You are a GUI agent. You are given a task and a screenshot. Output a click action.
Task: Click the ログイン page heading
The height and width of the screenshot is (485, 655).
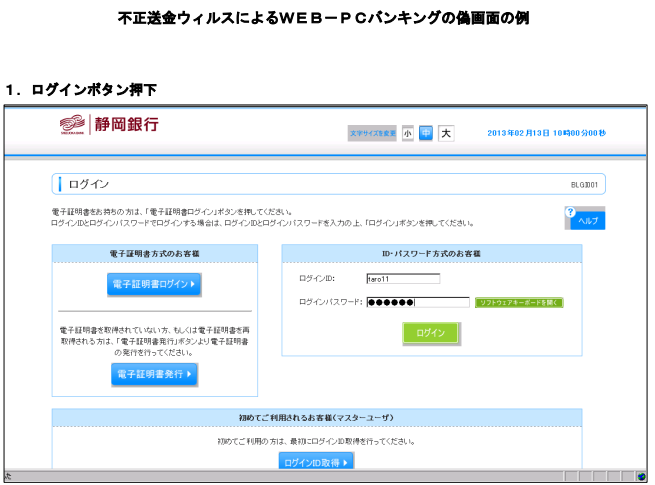pos(90,185)
